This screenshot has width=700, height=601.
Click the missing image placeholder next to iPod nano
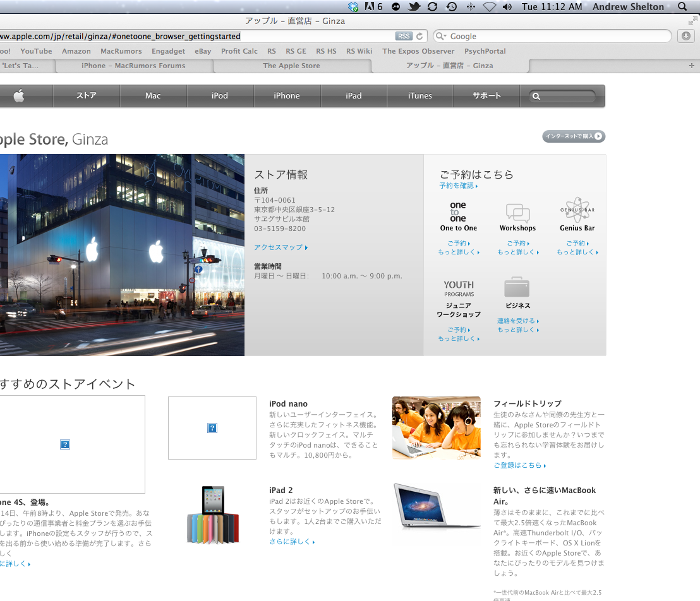[x=212, y=428]
